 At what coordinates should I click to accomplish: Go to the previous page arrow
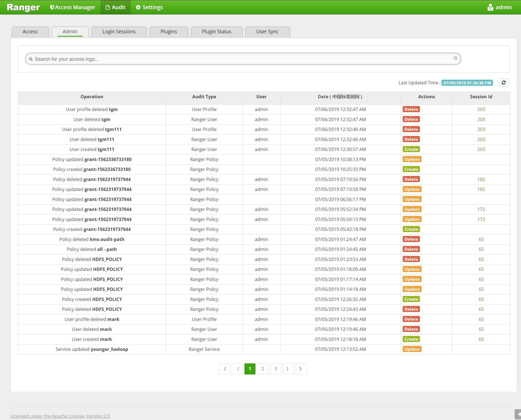237,369
